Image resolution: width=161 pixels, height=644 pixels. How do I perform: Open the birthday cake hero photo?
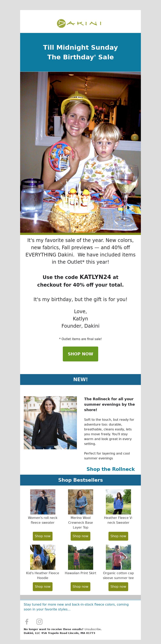pos(80,152)
